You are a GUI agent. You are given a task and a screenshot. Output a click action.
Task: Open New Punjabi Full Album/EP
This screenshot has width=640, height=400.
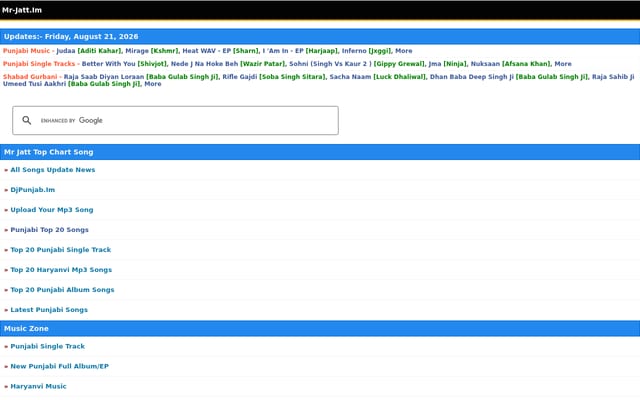[60, 366]
